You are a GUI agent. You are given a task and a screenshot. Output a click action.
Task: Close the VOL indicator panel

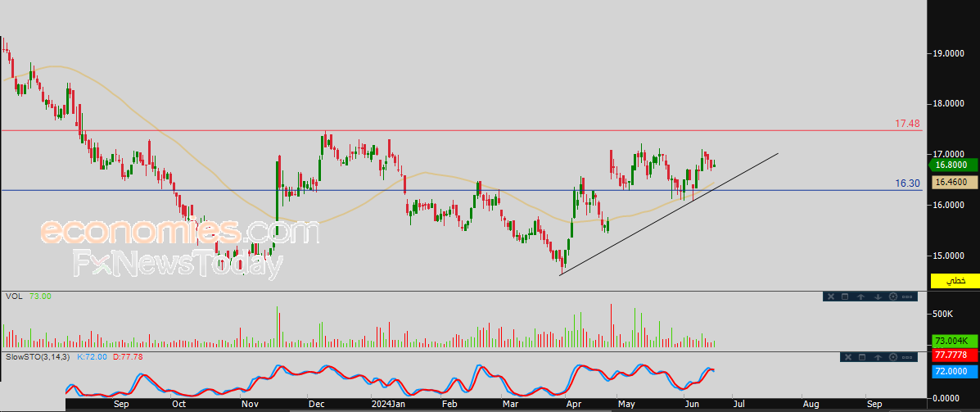[831, 297]
